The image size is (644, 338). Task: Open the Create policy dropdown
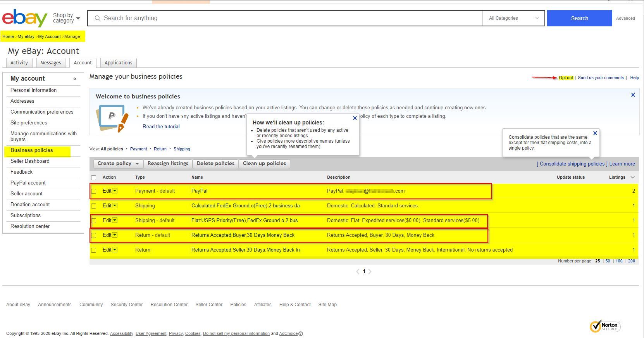point(118,164)
